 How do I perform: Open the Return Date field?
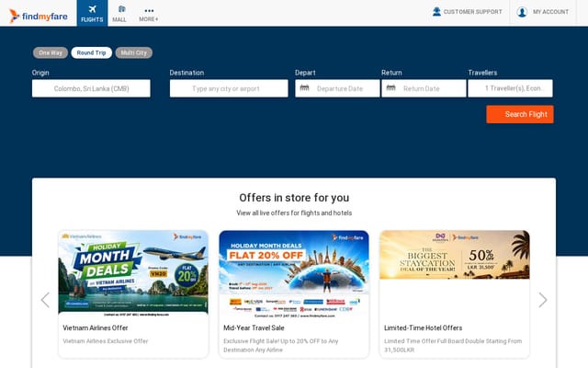coord(424,88)
